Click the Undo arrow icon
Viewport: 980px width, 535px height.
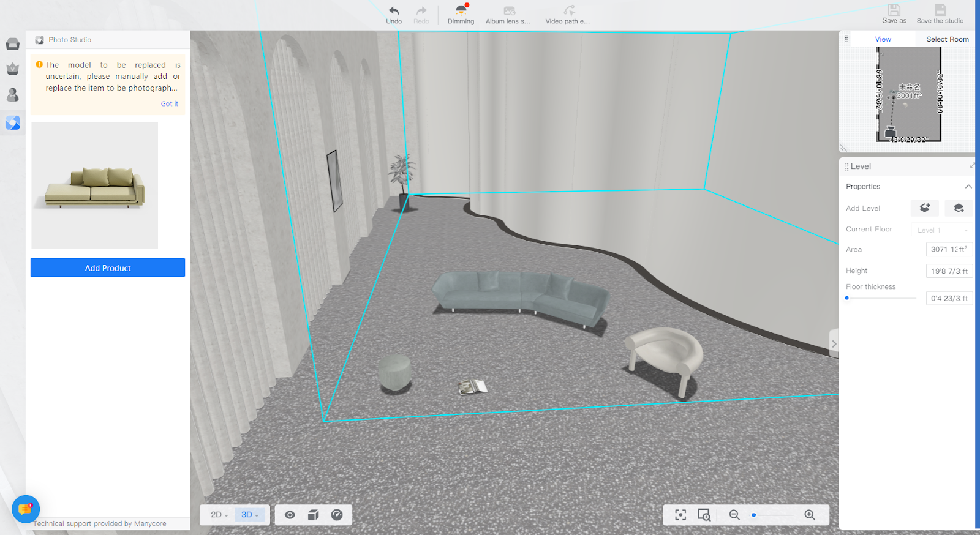[x=394, y=11]
